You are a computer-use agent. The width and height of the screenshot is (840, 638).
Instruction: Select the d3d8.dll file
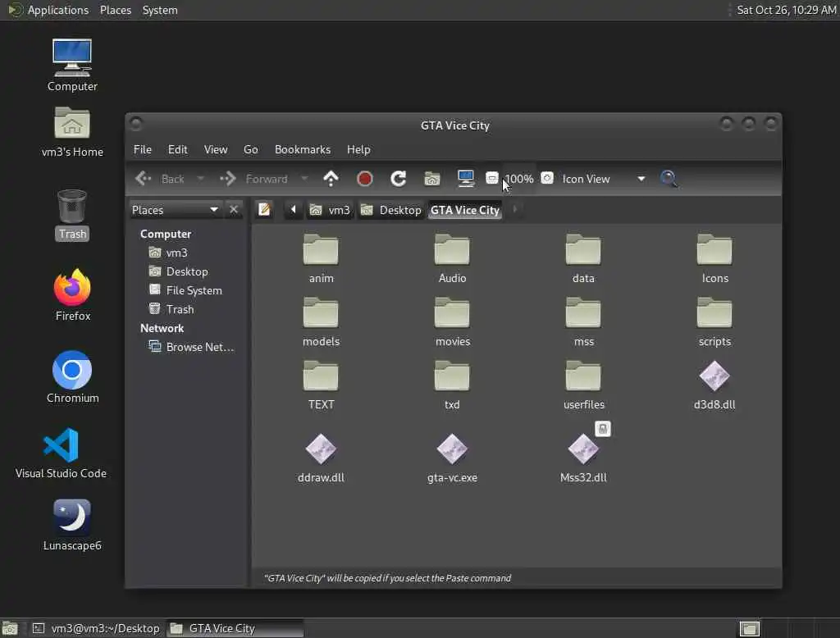coord(714,385)
